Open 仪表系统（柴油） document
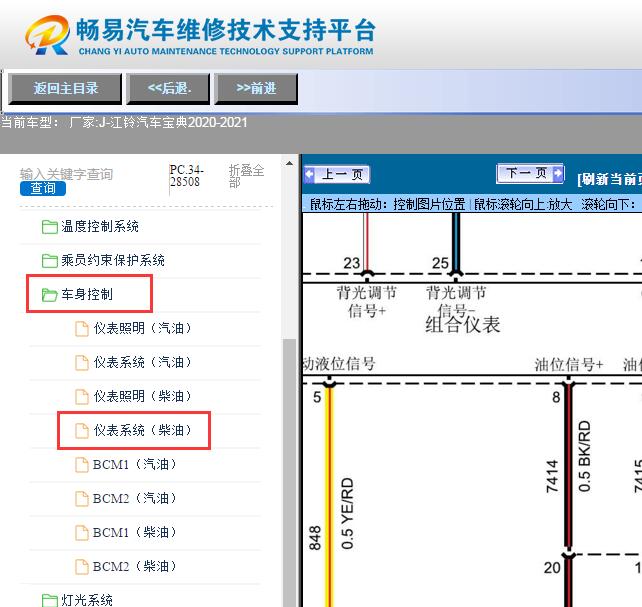Screen dimensions: 642x607 point(142,430)
